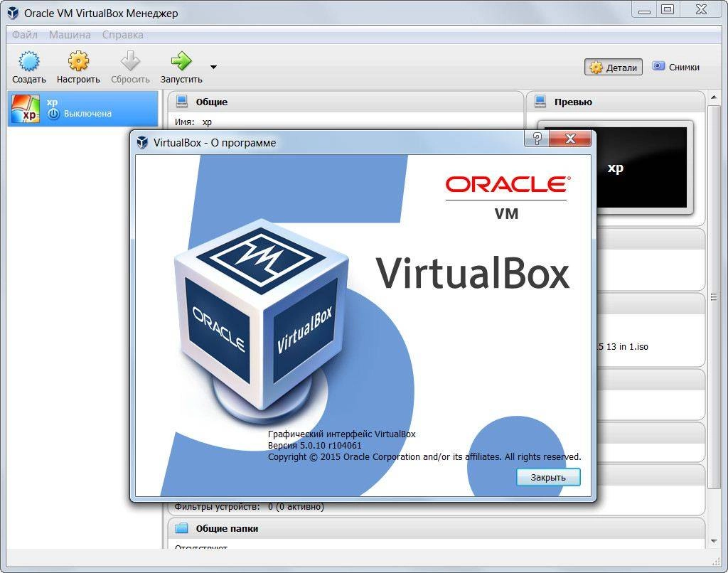Expand the dropdown arrow next to Запустить
Image resolution: width=728 pixels, height=573 pixels.
click(x=213, y=68)
